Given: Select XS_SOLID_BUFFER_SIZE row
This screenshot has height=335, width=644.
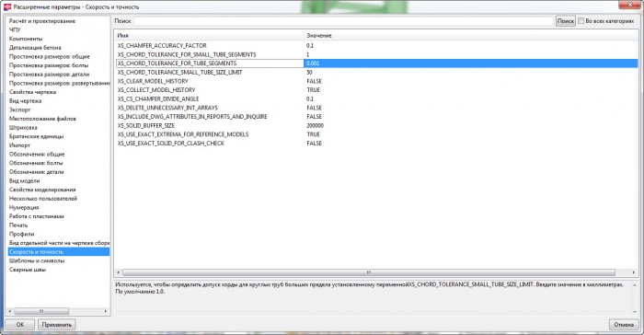Looking at the screenshot, I should coord(375,125).
